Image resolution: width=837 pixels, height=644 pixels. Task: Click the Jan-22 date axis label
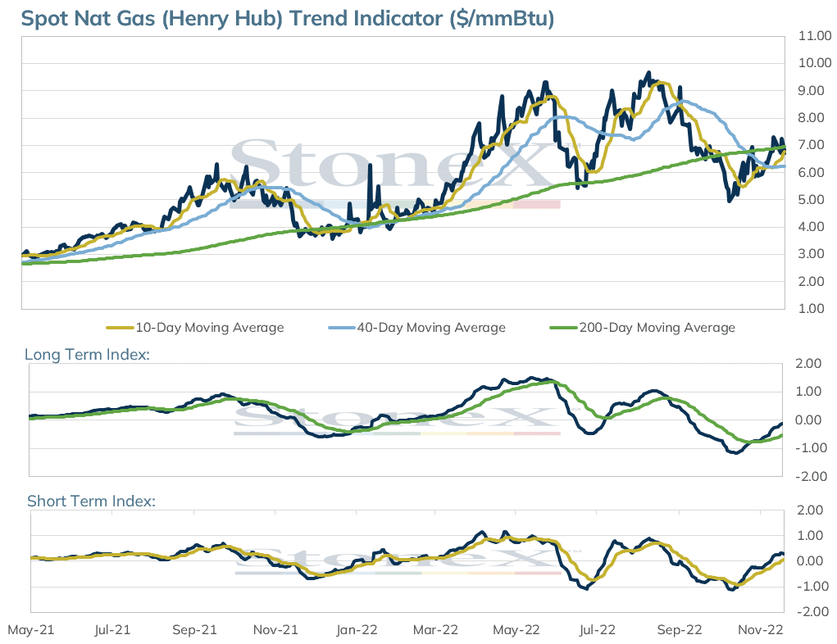pos(357,630)
